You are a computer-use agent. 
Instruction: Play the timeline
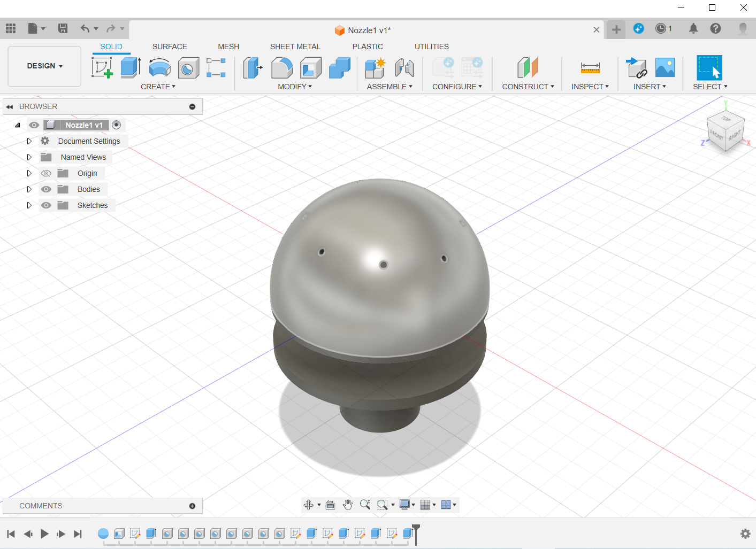coord(44,533)
